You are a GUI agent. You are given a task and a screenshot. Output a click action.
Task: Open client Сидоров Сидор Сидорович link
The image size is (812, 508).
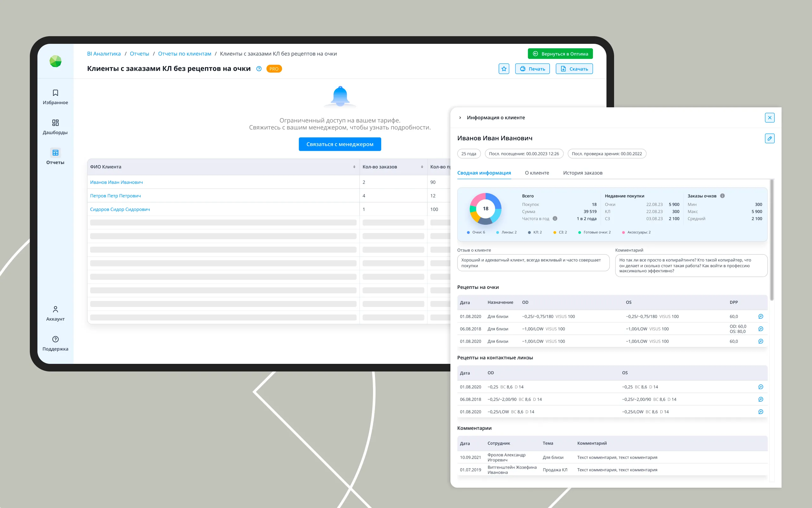120,209
